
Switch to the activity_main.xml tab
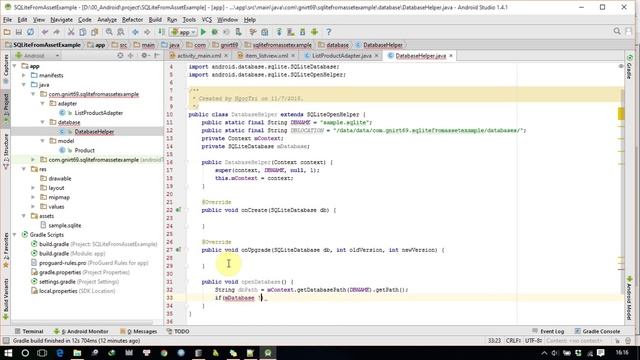pyautogui.click(x=199, y=56)
